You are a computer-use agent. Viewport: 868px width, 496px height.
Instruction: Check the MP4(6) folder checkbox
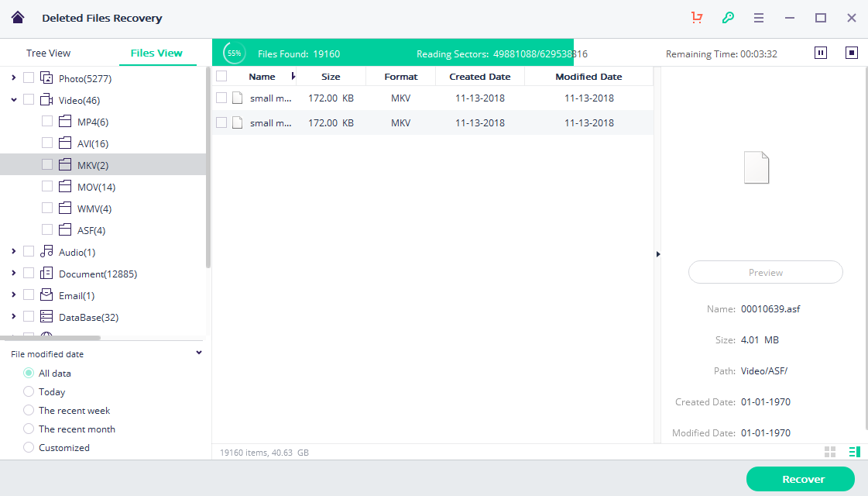point(47,122)
